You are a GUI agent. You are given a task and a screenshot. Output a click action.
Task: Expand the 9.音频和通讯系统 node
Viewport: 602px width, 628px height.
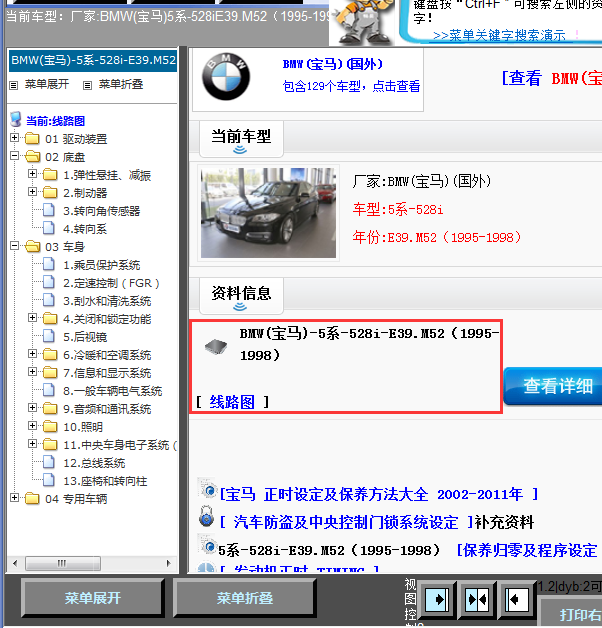tap(32, 408)
